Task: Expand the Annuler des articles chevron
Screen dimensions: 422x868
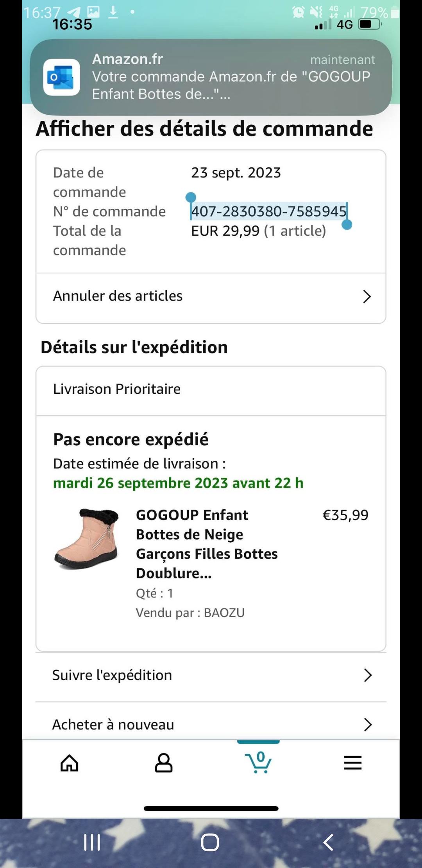Action: (x=367, y=296)
